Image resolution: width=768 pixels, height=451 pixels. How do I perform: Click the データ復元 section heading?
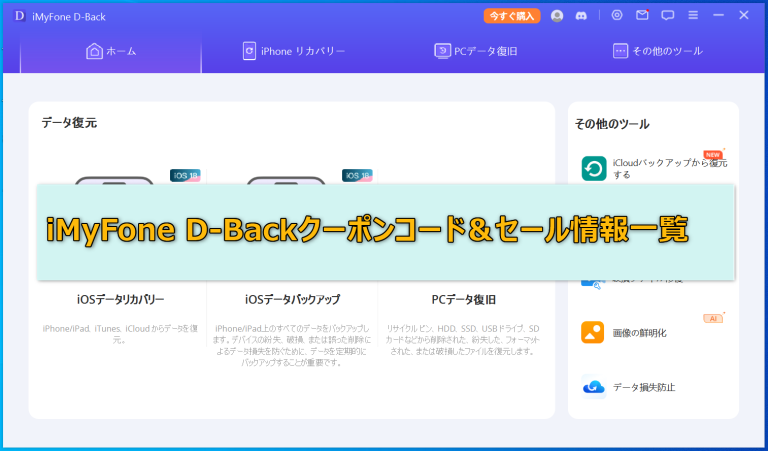click(x=69, y=123)
